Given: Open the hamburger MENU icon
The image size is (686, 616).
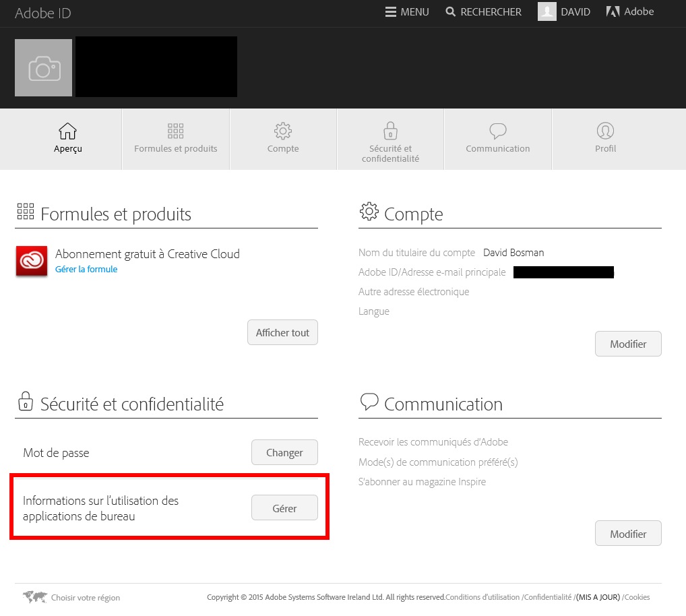Looking at the screenshot, I should click(x=391, y=12).
